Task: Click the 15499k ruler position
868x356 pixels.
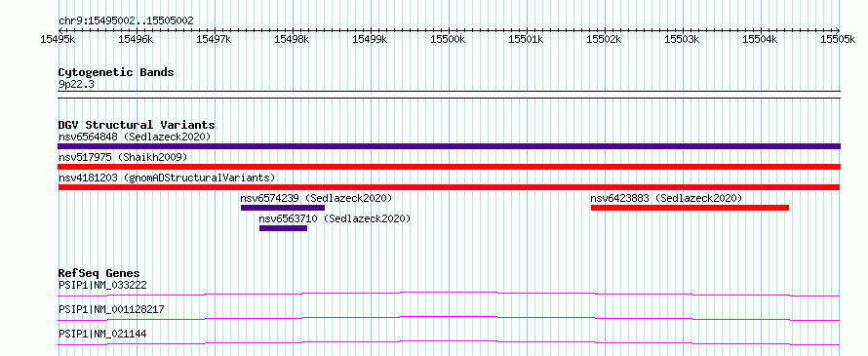Action: pyautogui.click(x=371, y=39)
